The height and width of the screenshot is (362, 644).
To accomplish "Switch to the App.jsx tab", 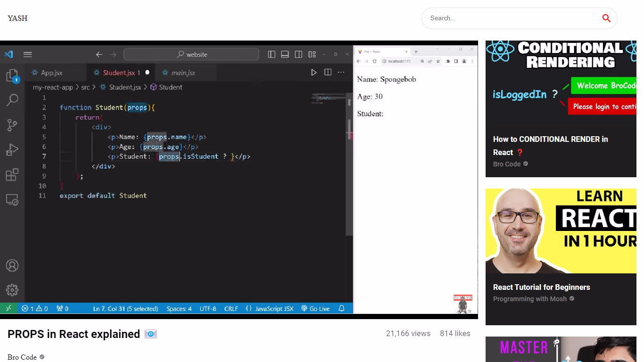I will pos(51,73).
